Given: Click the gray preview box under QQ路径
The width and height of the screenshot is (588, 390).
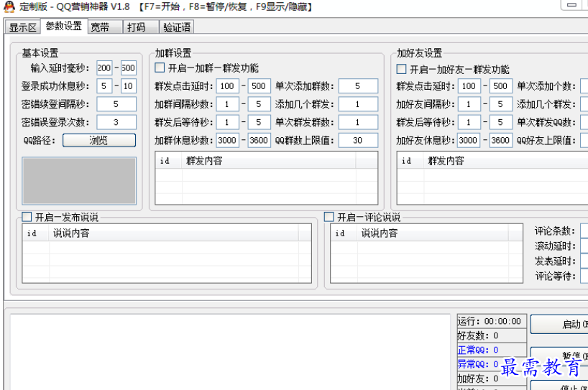Looking at the screenshot, I should click(79, 180).
